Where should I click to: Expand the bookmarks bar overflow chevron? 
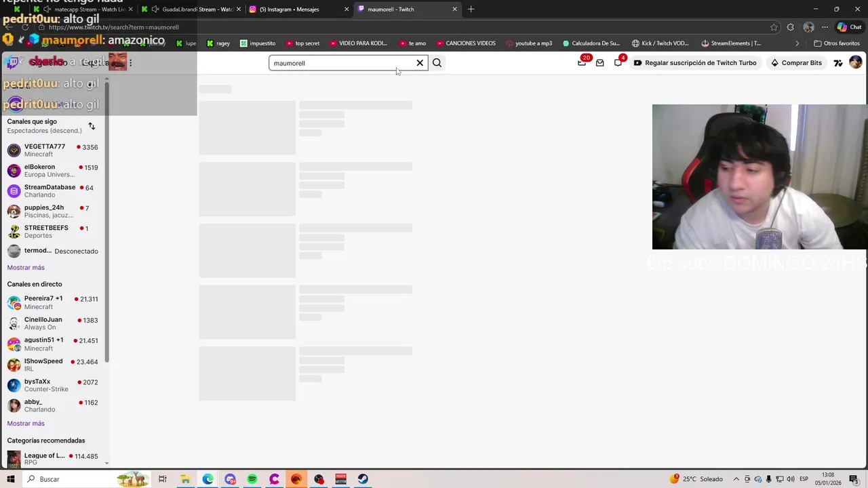797,43
